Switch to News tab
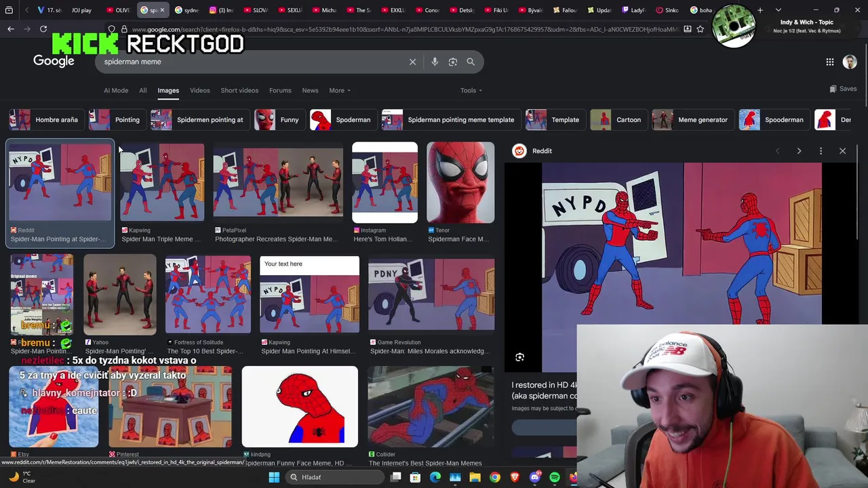 click(310, 90)
